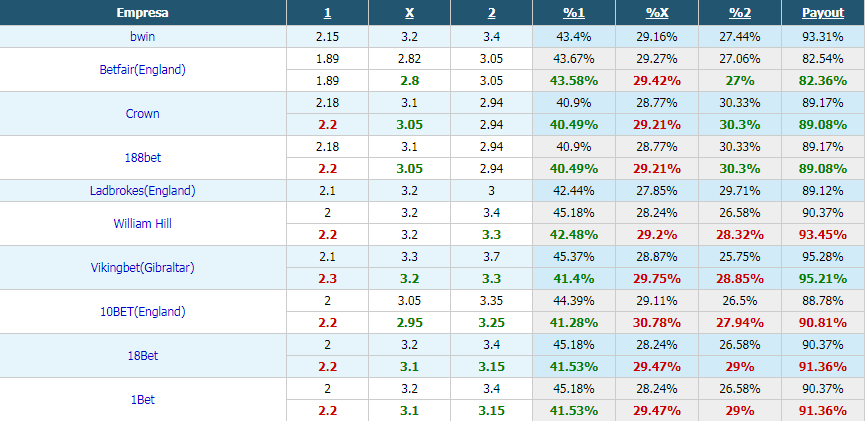Image resolution: width=867 pixels, height=421 pixels.
Task: Open the William Hill link
Action: coord(143,224)
